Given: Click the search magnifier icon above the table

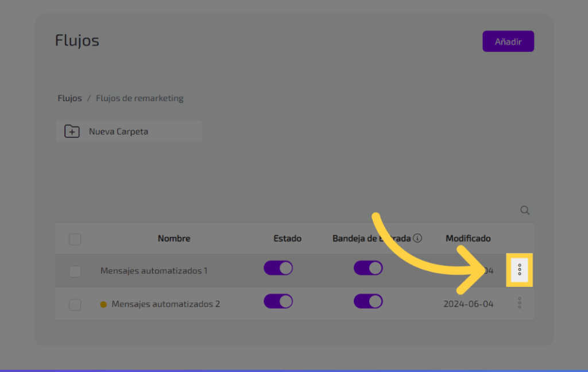Looking at the screenshot, I should tap(525, 210).
